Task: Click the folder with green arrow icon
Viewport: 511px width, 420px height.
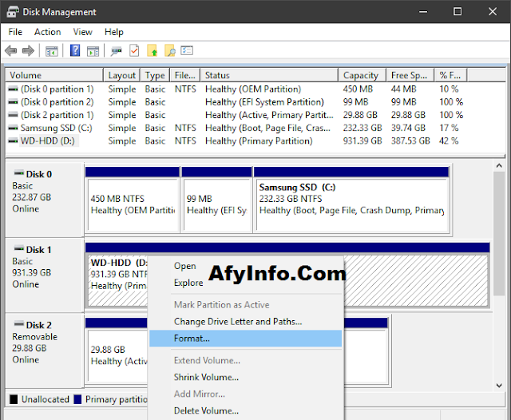Action: click(153, 50)
